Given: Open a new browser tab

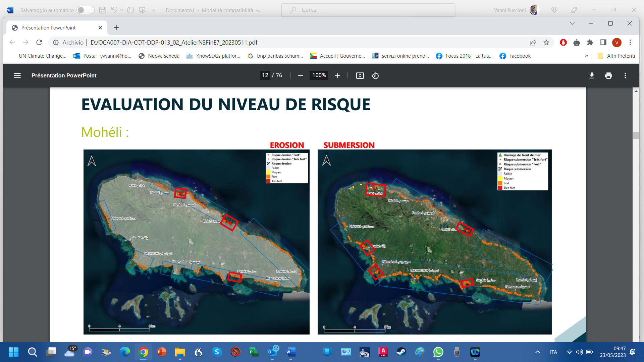Looking at the screenshot, I should pyautogui.click(x=116, y=28).
